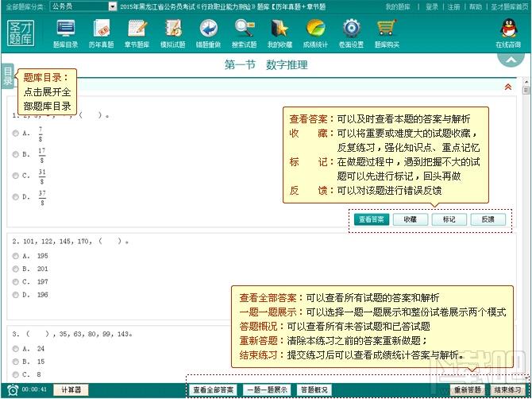Click the 在线咨询 QQ penguin icon
The image size is (532, 399).
(x=508, y=33)
